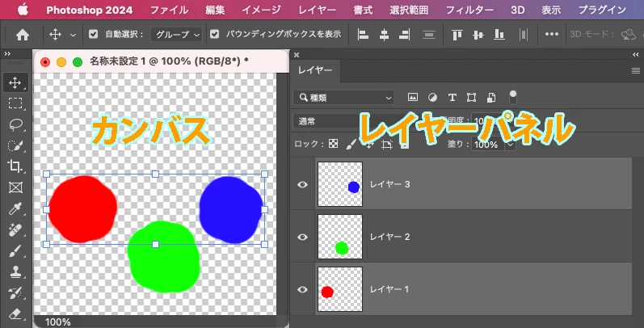644x328 pixels.
Task: Open the Layers panel hamburger menu
Action: click(635, 70)
